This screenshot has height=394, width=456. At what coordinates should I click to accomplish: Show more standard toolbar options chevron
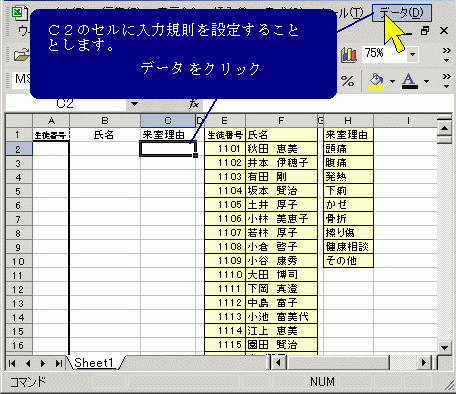pos(446,54)
